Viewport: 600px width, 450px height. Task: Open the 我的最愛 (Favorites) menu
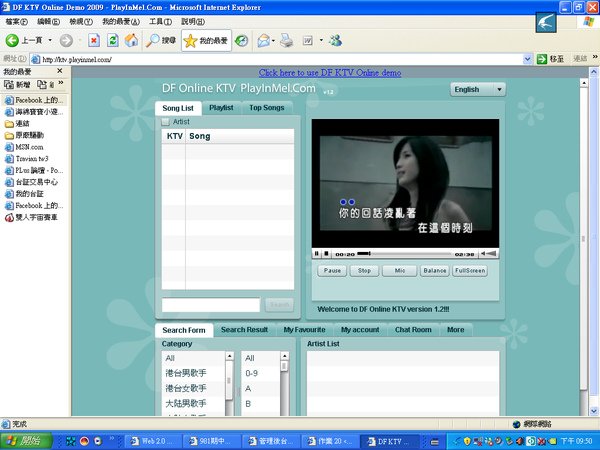[x=121, y=21]
